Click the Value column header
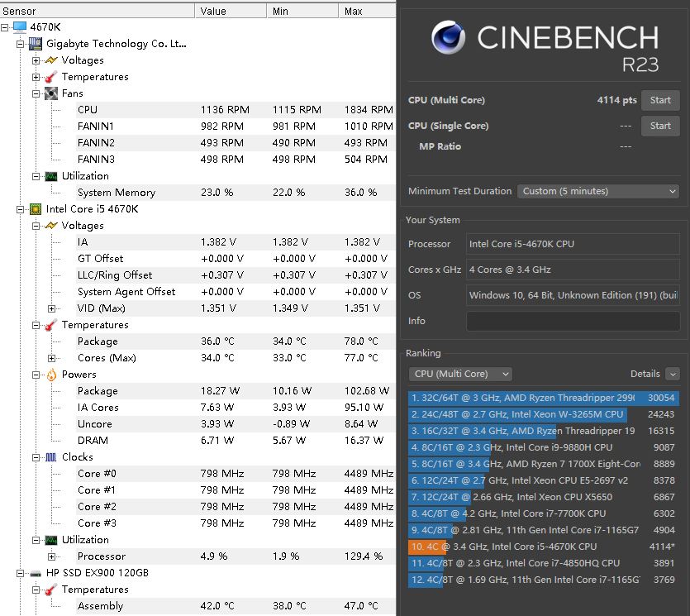 coord(231,11)
